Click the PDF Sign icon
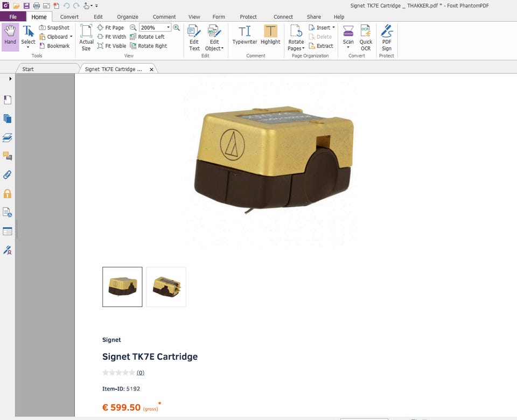The image size is (517, 420). pos(387,36)
